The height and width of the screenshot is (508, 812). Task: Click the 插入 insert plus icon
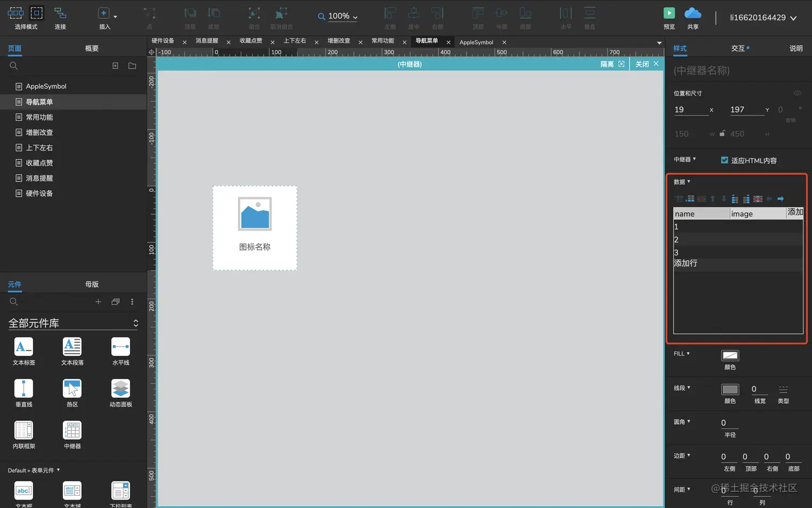[x=104, y=13]
